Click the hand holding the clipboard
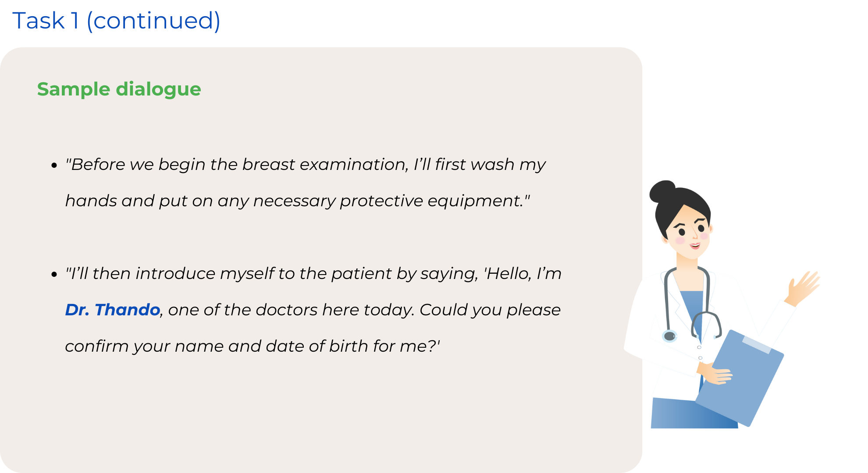The width and height of the screenshot is (868, 473). coord(715,374)
